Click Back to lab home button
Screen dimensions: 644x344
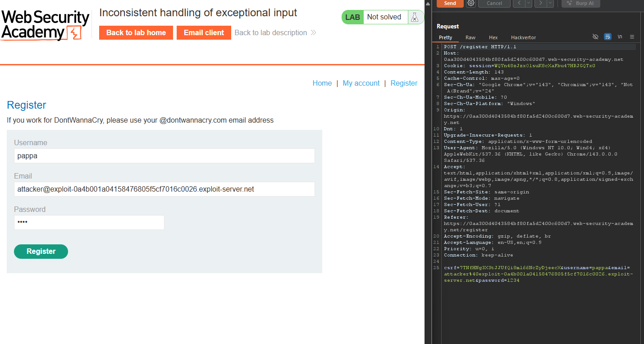[x=136, y=32]
